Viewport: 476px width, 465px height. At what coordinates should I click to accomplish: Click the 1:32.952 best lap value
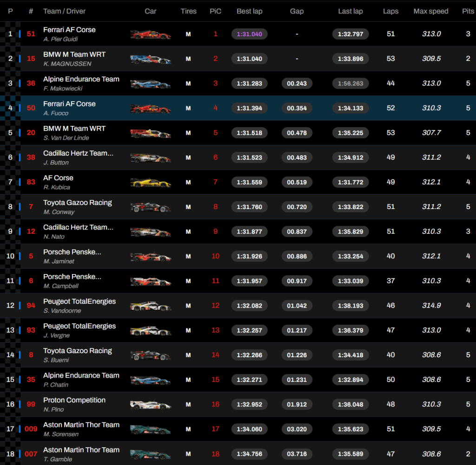tap(250, 404)
